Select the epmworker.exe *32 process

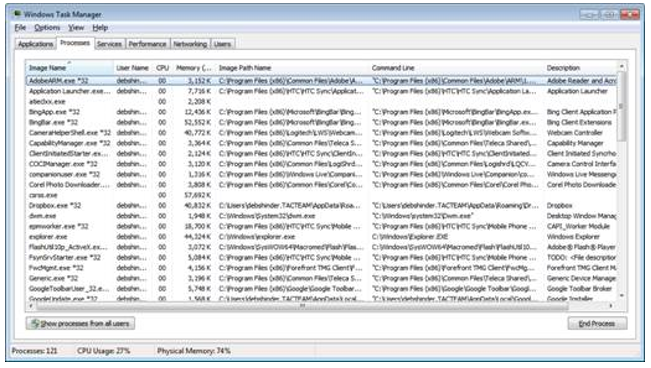click(321, 226)
